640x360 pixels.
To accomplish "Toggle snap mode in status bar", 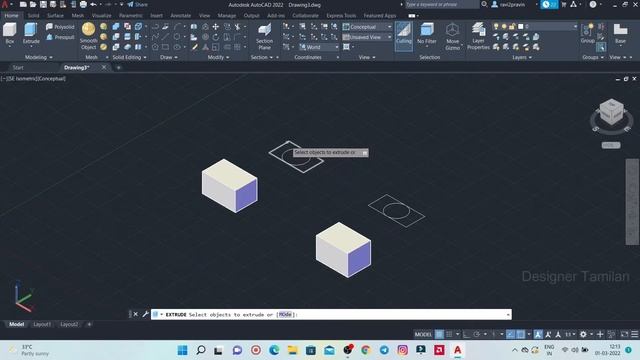I will (449, 334).
